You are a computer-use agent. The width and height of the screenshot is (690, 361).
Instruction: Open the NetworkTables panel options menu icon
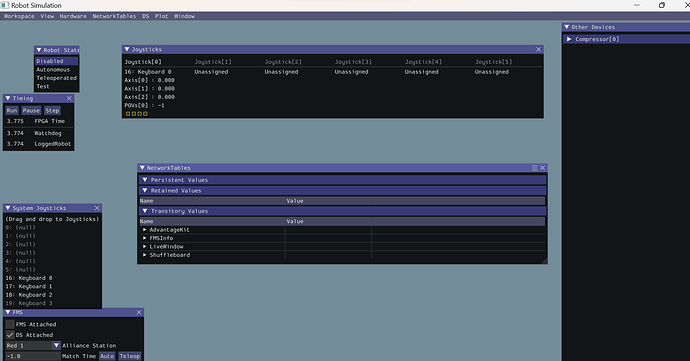pos(535,168)
